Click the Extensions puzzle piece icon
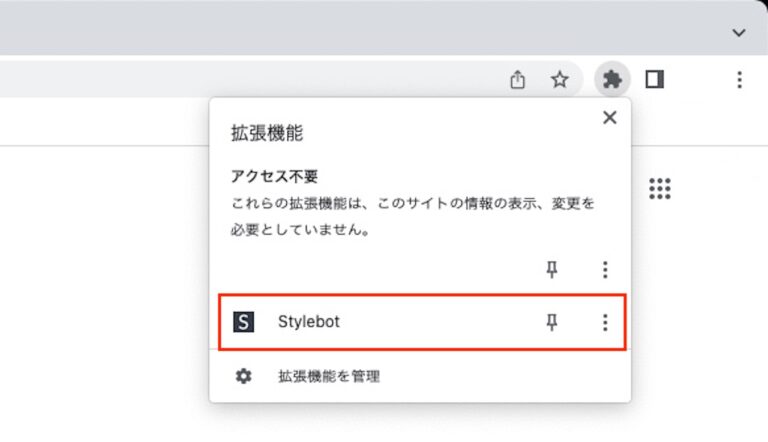This screenshot has width=768, height=442. coord(611,79)
